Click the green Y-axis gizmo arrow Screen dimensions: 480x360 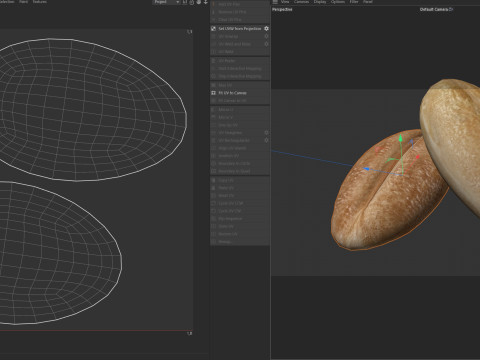[x=401, y=138]
